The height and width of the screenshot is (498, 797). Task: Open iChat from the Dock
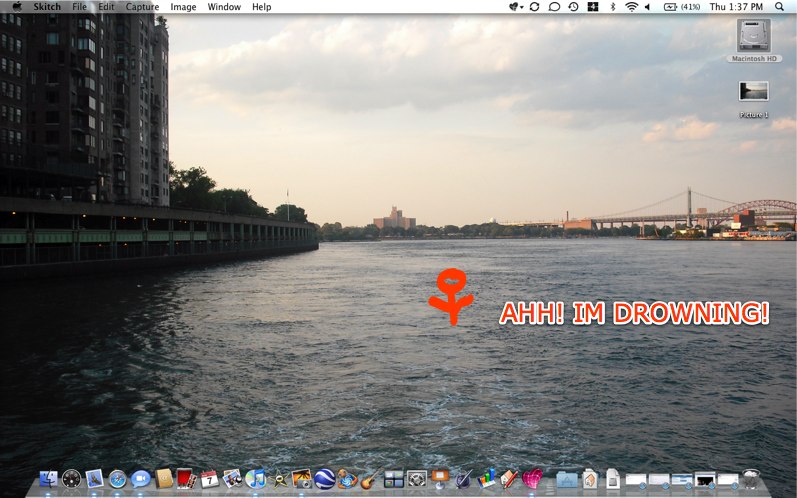click(x=140, y=479)
